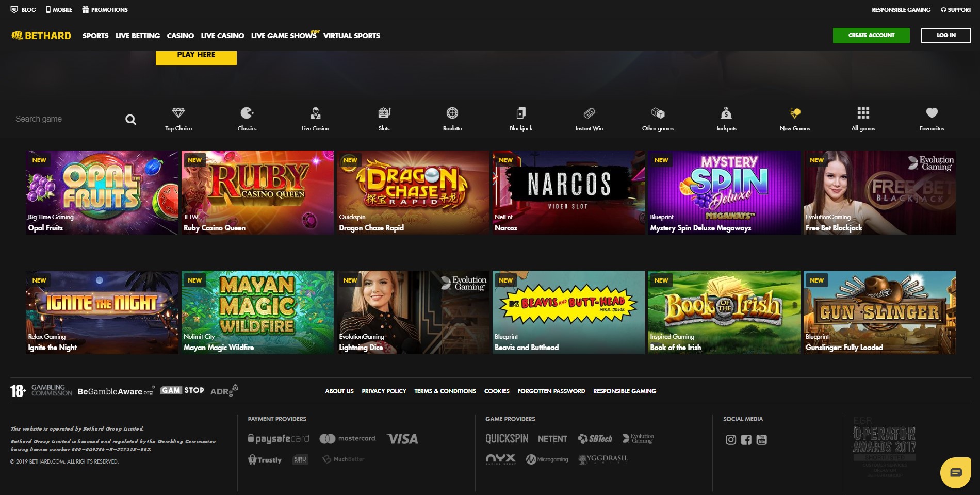
Task: Click the Yggdrasil provider logo
Action: (602, 459)
